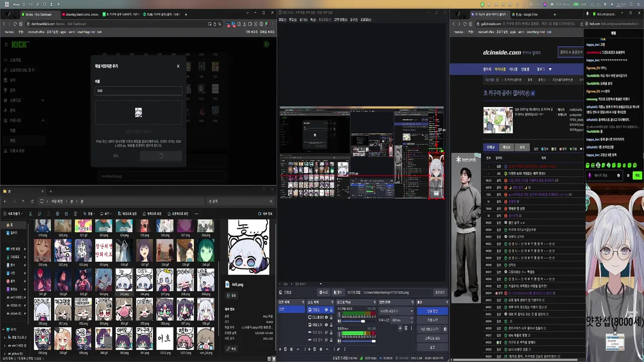Click the File Explorer back arrow
This screenshot has height=362, width=644.
point(5,201)
